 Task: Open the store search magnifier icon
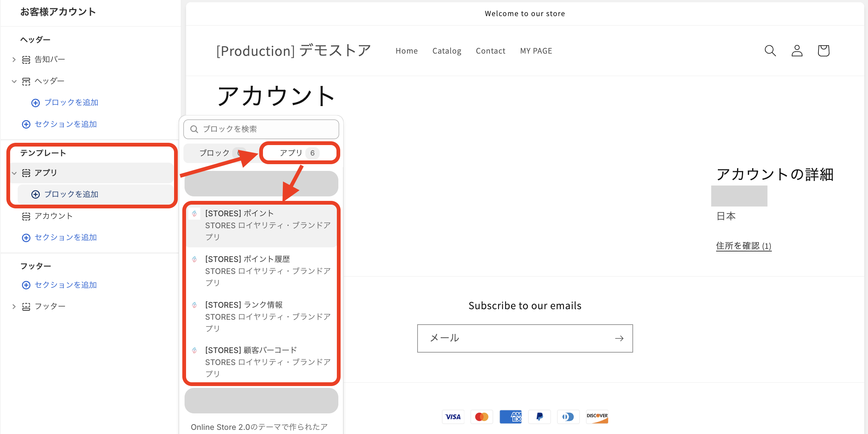[770, 51]
